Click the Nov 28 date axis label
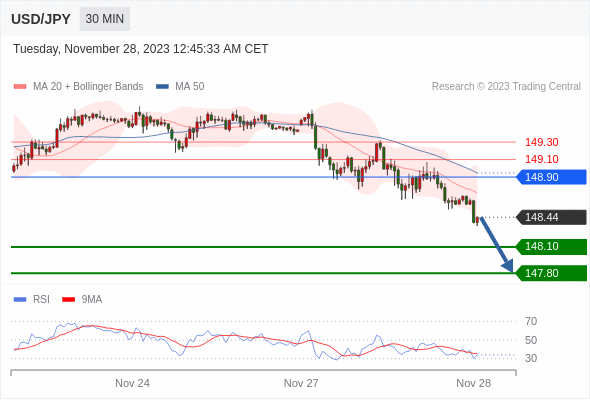The width and height of the screenshot is (590, 400). click(x=473, y=383)
